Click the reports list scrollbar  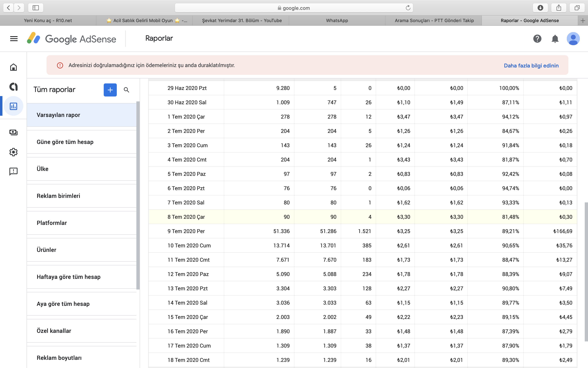tap(138, 195)
